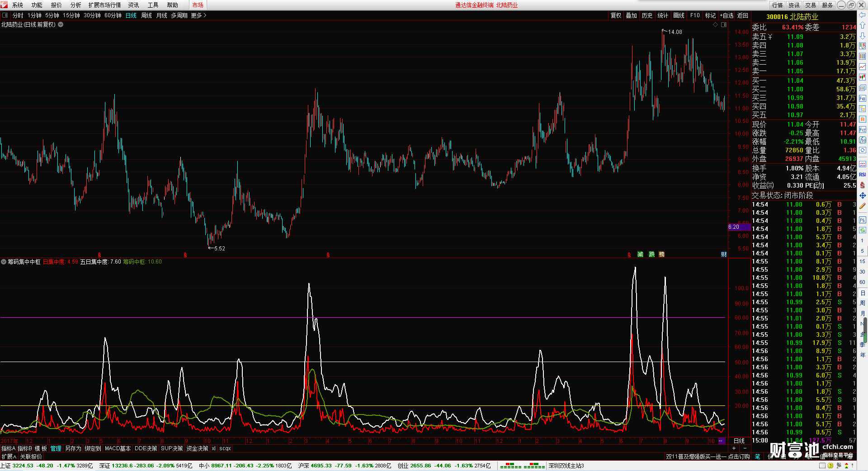Viewport: 868px width, 471px height.
Task: Click the red dollar sign sidebar icon
Action: click(x=863, y=185)
